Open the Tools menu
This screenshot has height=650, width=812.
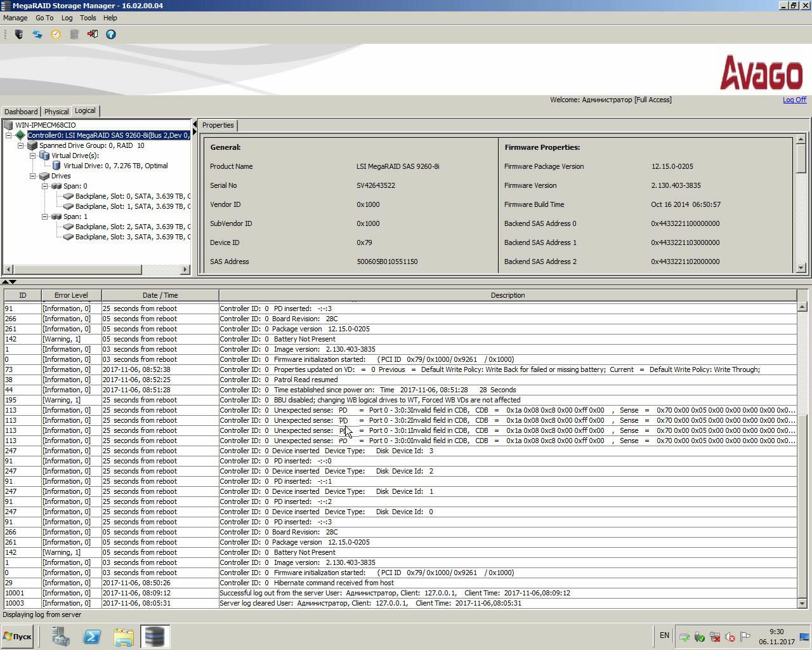click(x=88, y=18)
